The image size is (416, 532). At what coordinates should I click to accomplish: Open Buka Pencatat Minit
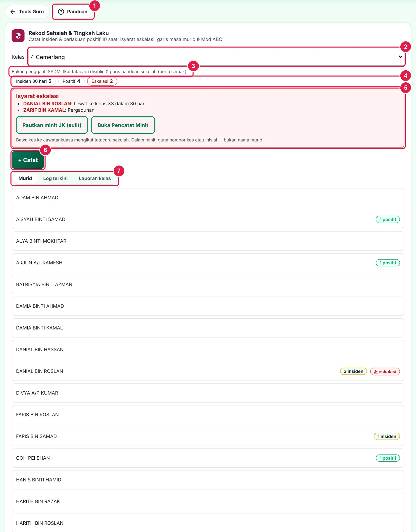[123, 125]
